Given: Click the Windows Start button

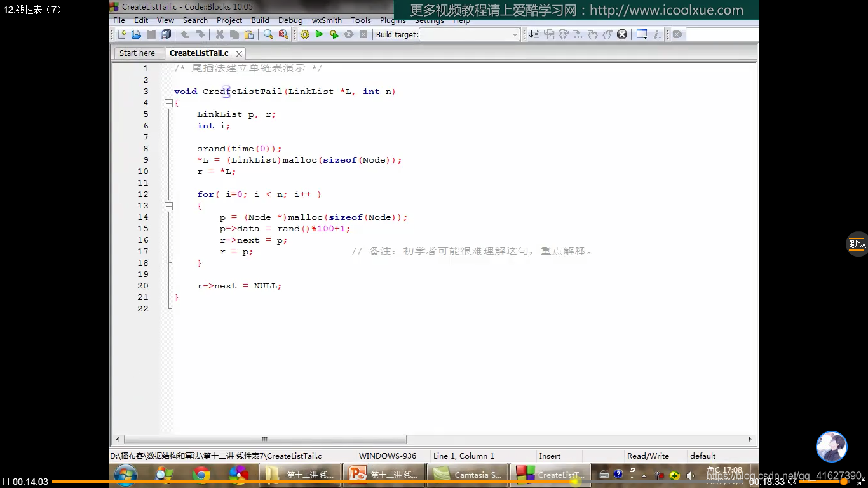Looking at the screenshot, I should [126, 474].
